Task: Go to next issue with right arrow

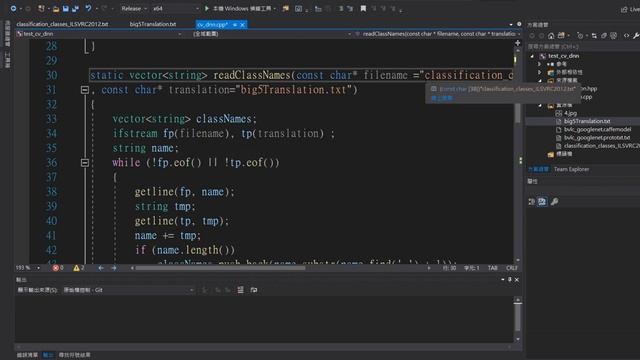Action: click(114, 268)
